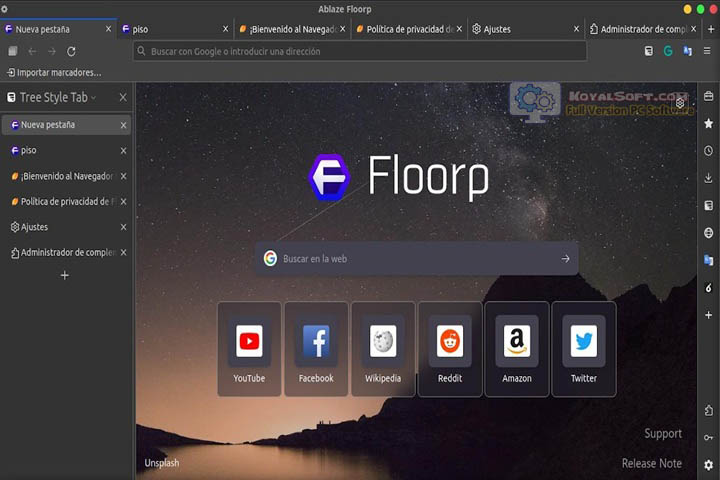This screenshot has height=480, width=720.
Task: Focus the address bar
Action: (360, 51)
